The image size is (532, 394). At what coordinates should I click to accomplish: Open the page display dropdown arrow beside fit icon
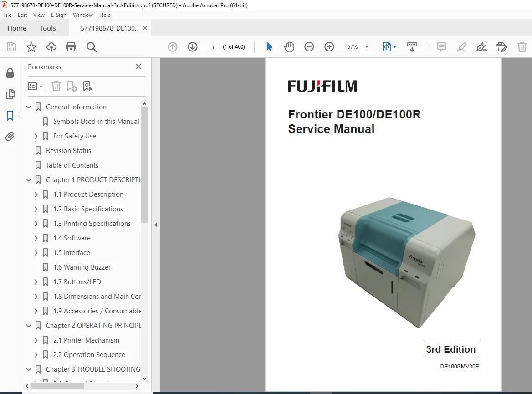click(x=394, y=47)
